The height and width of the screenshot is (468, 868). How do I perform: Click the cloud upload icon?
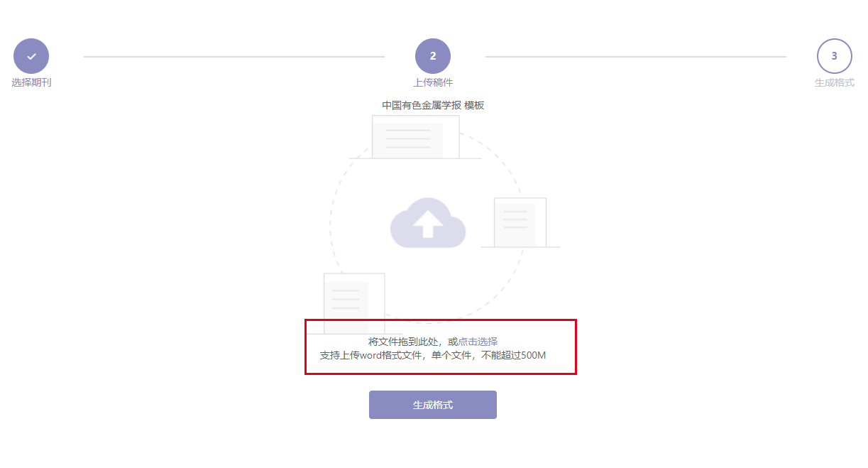[x=428, y=223]
